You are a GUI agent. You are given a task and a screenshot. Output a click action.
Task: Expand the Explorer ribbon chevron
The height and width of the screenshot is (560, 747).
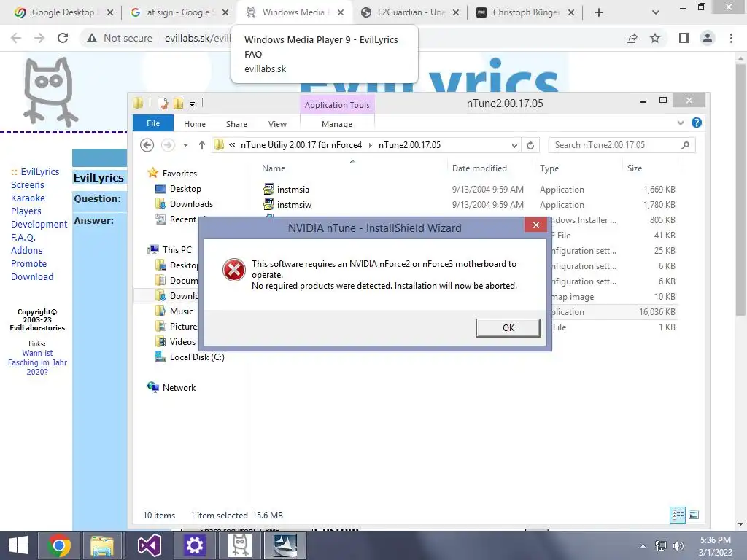(x=681, y=122)
